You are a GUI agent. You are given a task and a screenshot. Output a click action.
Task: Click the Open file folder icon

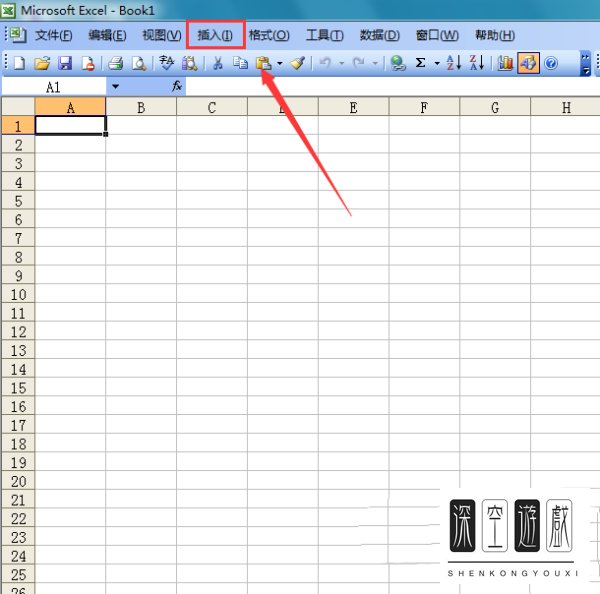tap(42, 63)
